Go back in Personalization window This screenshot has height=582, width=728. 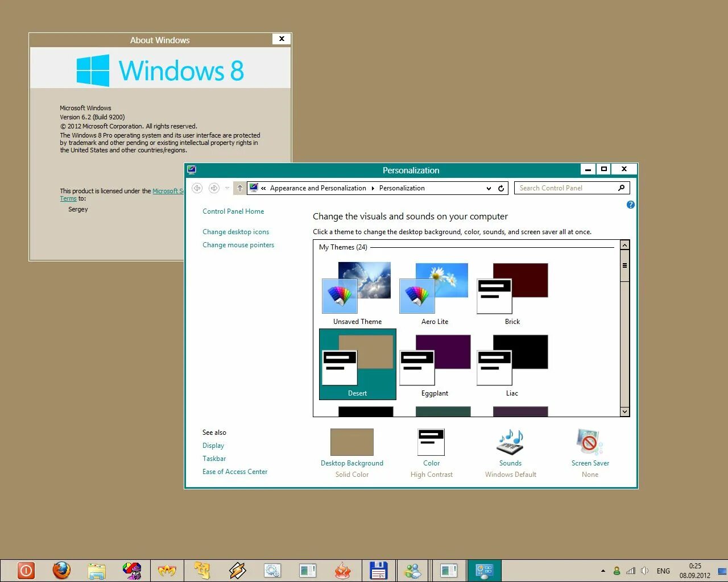pyautogui.click(x=197, y=188)
